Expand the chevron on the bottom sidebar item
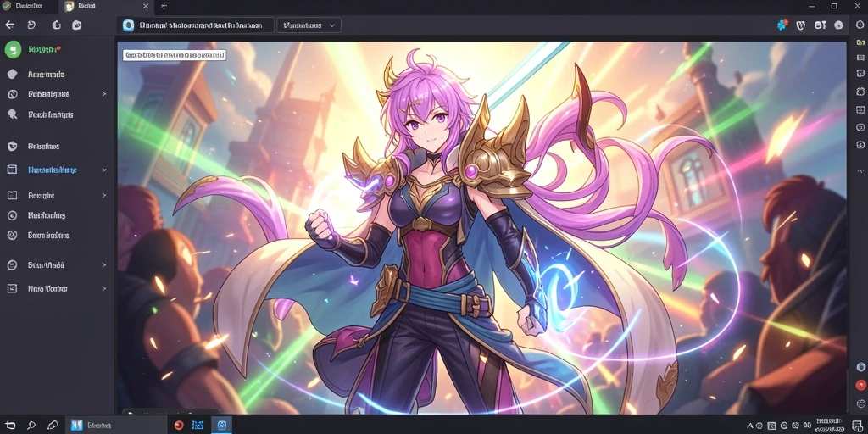The image size is (868, 434). 104,288
